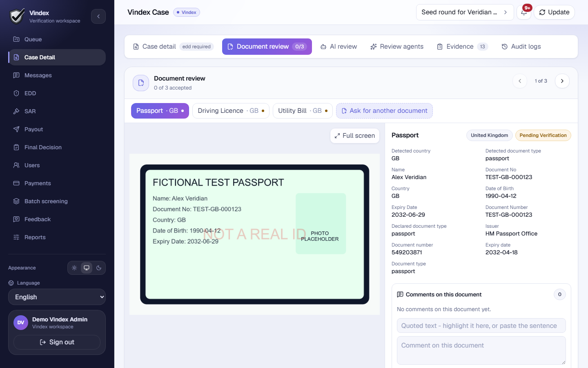
Task: Open the Audit logs tab
Action: coord(521,47)
